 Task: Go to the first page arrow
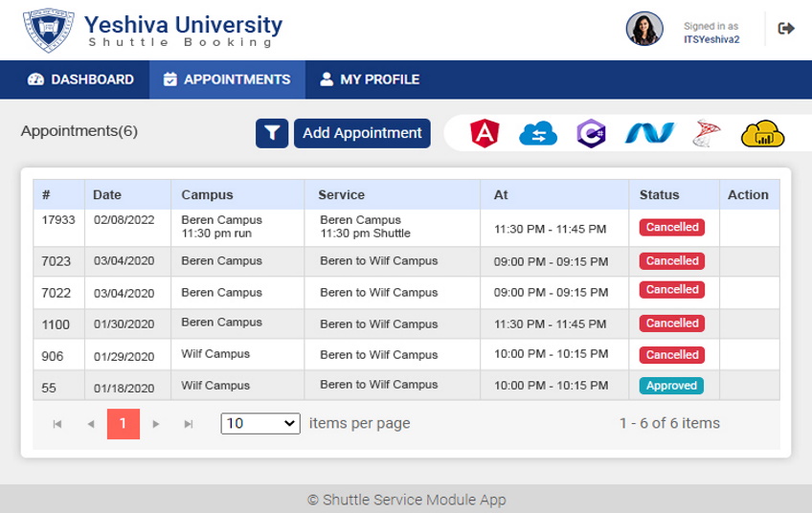pos(57,424)
